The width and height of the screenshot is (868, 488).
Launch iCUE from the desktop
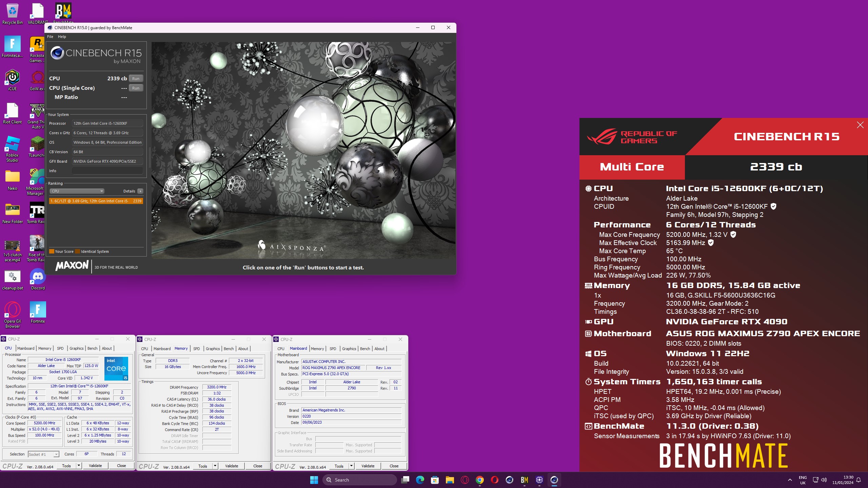point(13,80)
